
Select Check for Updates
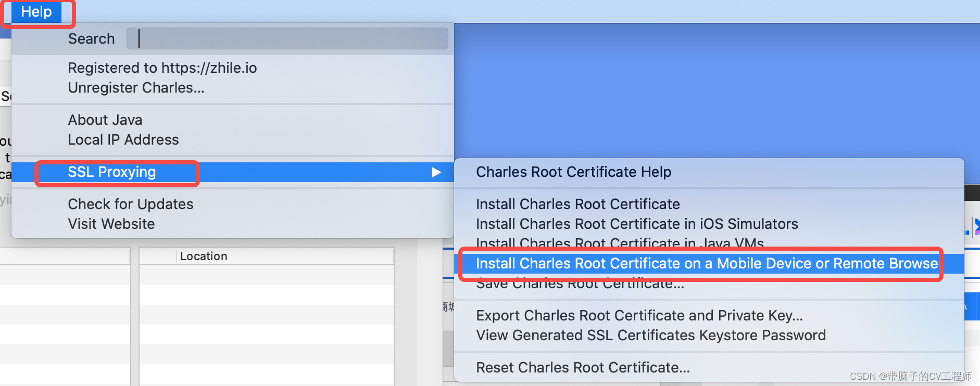click(130, 204)
